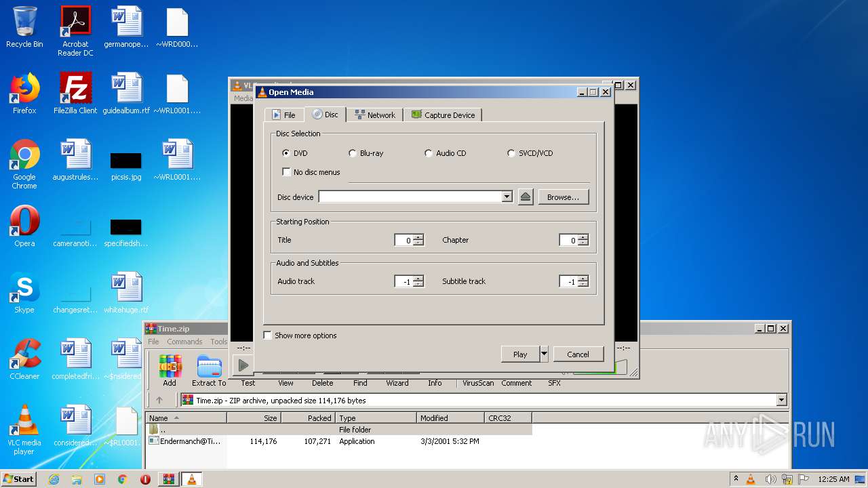Click Comment in WinRAR toolbar
868x488 pixels.
tap(517, 383)
